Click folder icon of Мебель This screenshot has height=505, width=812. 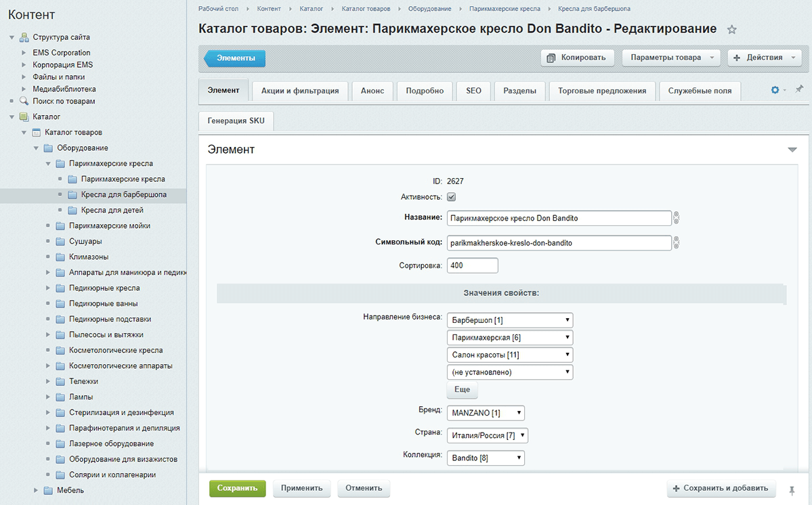tap(48, 490)
